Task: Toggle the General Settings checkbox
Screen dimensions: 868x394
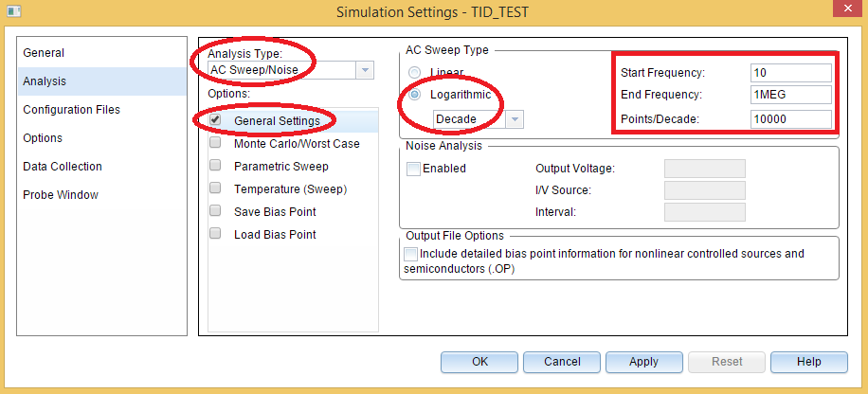Action: pos(215,119)
